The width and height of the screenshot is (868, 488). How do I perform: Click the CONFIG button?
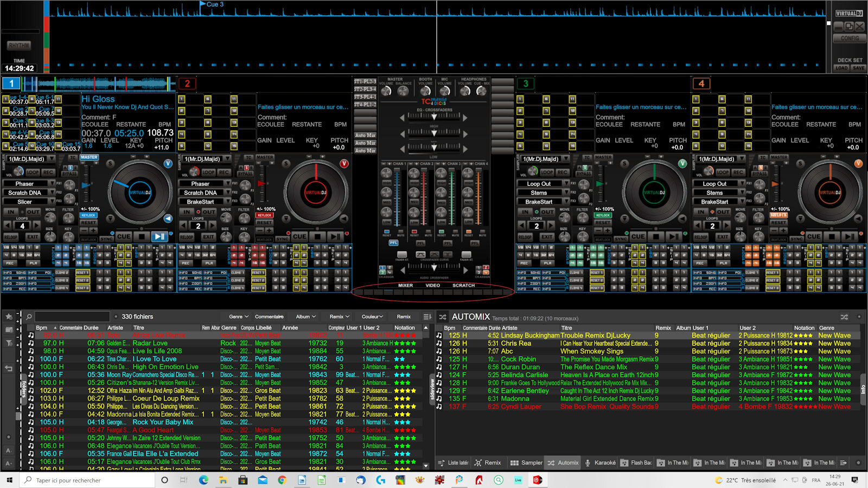(x=850, y=38)
